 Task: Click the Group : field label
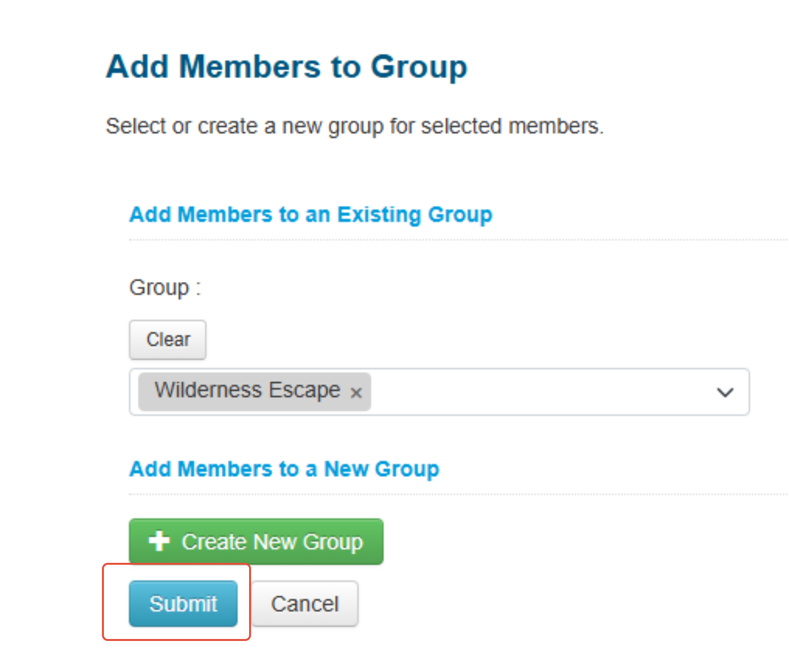tap(165, 288)
